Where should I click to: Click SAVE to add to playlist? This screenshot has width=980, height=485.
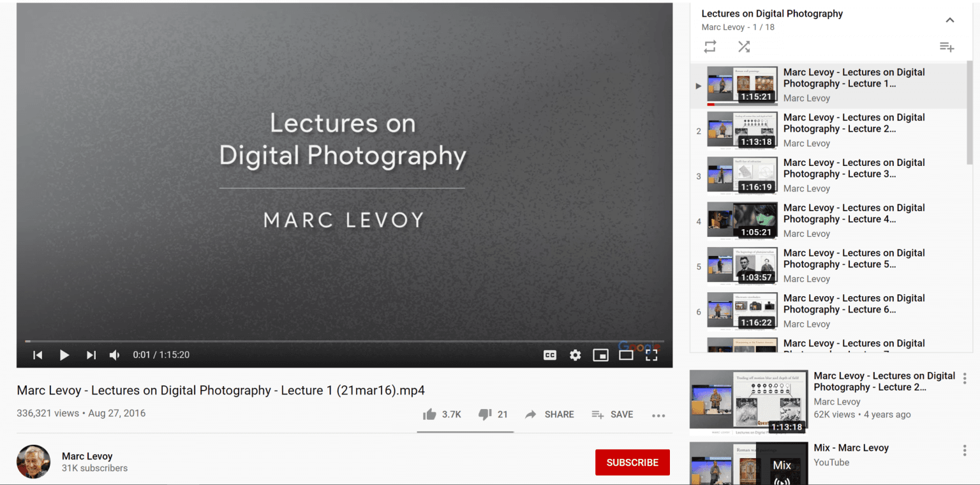[612, 415]
